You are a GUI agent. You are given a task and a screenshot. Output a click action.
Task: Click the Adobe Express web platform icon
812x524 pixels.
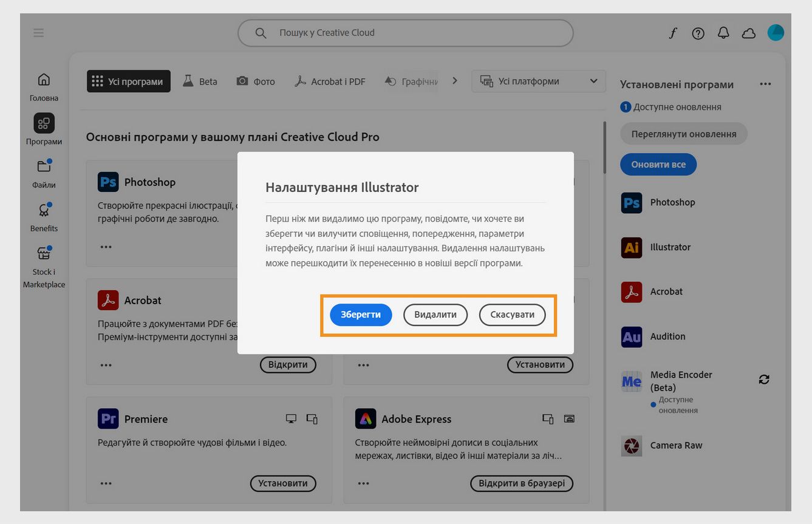[569, 419]
